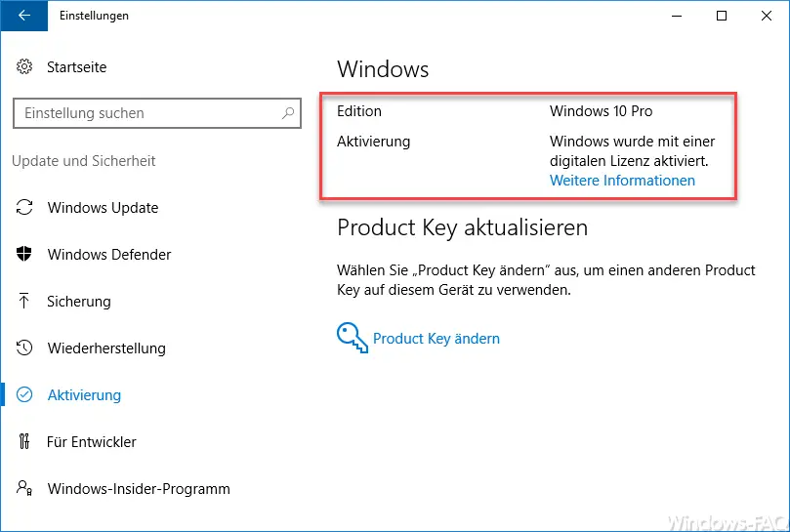Go to Wiederherstellung section
Screen dimensions: 790x532
pyautogui.click(x=106, y=348)
